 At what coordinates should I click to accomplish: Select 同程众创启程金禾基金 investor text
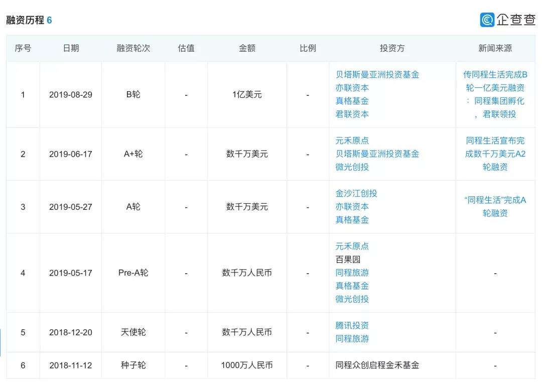point(377,365)
